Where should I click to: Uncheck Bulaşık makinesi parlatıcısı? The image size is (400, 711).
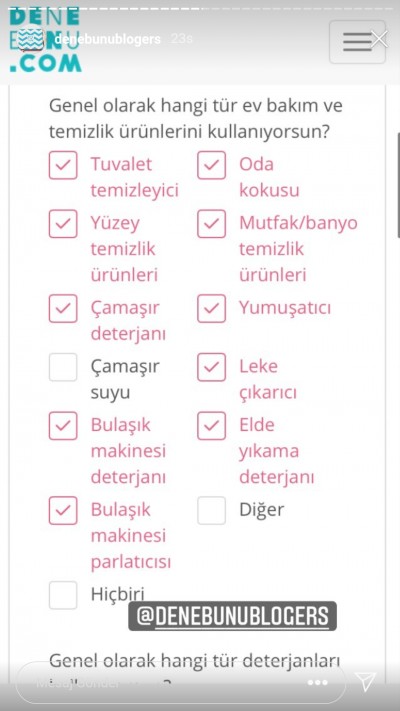click(x=63, y=511)
